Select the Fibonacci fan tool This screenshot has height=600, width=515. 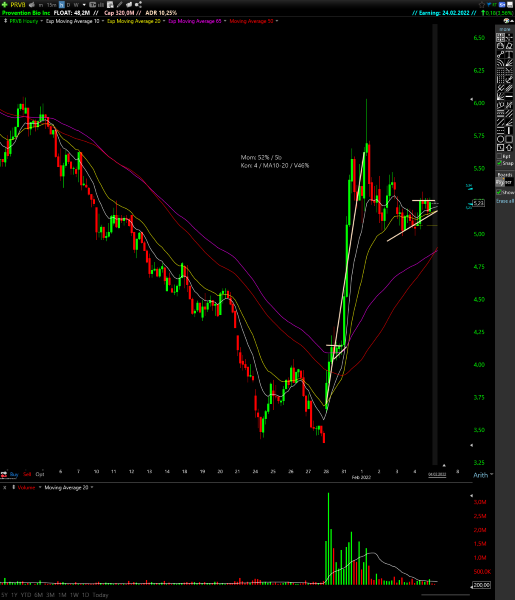(509, 63)
